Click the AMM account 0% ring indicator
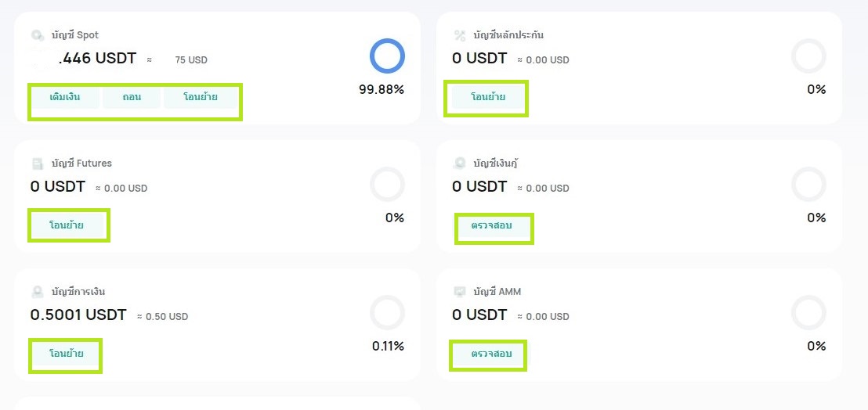The width and height of the screenshot is (868, 410). pos(808,313)
